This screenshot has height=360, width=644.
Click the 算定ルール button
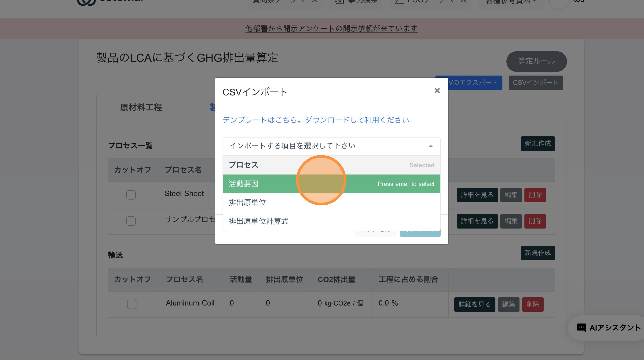536,61
